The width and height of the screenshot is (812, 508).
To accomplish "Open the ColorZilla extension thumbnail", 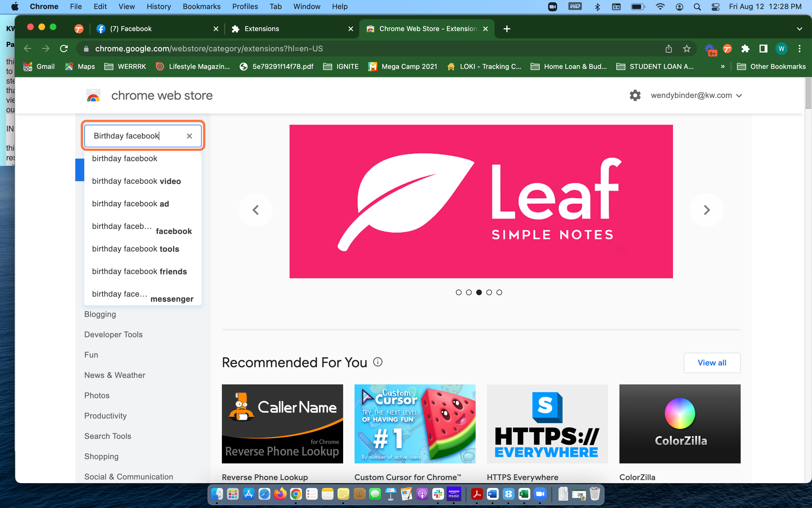I will (x=679, y=424).
